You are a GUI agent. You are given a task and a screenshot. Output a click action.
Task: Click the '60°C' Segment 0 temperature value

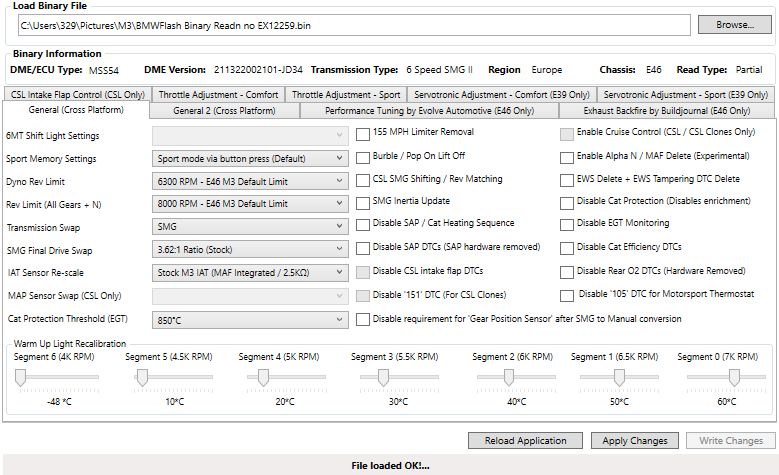727,401
